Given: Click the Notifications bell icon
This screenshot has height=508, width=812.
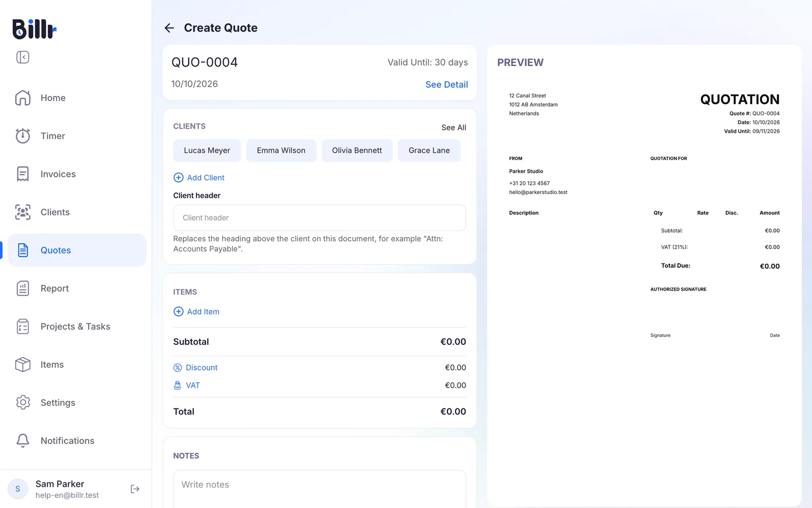Looking at the screenshot, I should coord(23,440).
